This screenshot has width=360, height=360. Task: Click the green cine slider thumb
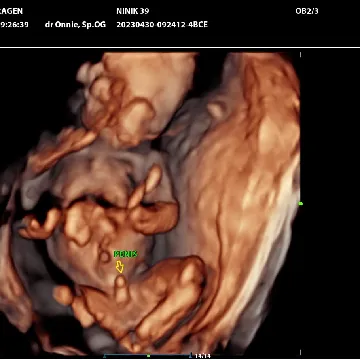pyautogui.click(x=148, y=356)
